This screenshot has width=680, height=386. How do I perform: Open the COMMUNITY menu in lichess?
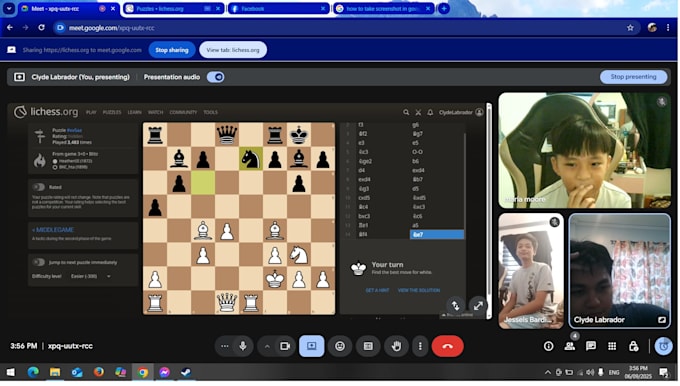(183, 112)
